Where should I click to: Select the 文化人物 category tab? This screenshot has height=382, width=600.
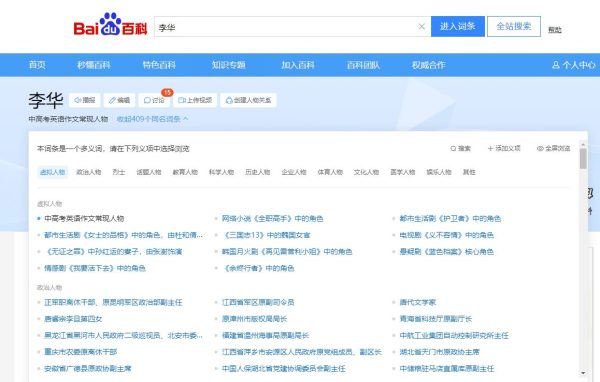366,172
